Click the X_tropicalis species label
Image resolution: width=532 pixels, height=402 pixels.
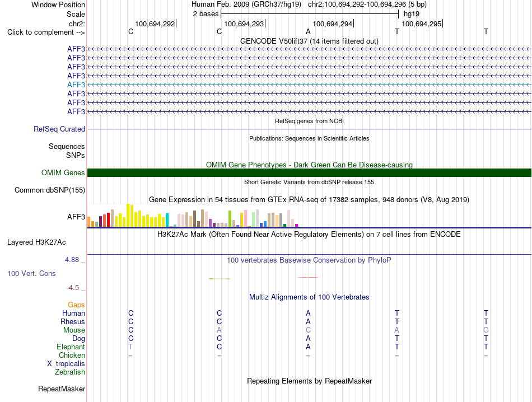click(66, 364)
